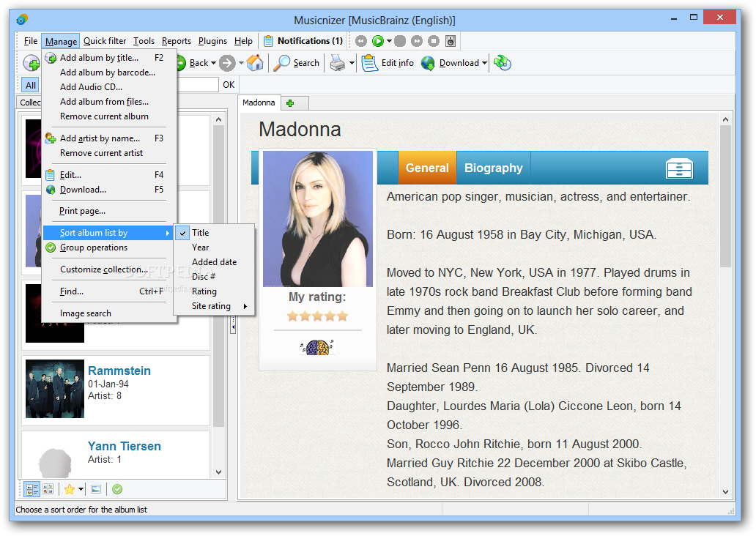756x536 pixels.
Task: Click the Search magnifier button
Action: (x=296, y=63)
